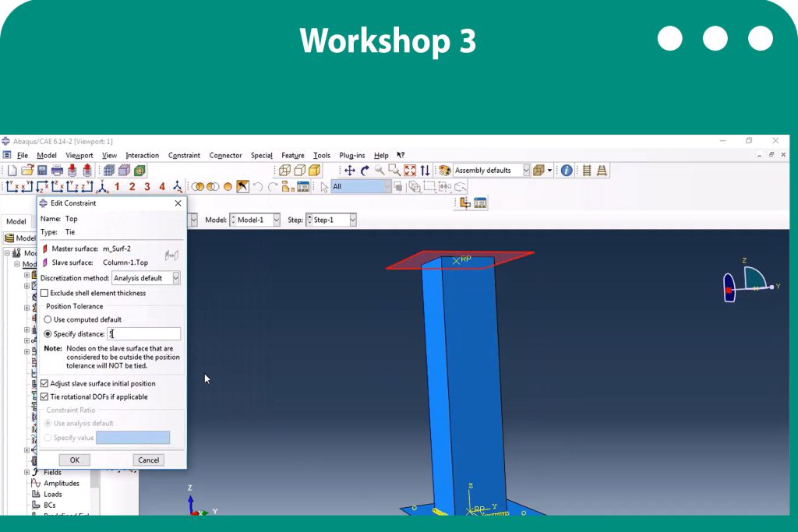Viewport: 798px width, 532px height.
Task: Open the Tools menu
Action: (x=322, y=155)
